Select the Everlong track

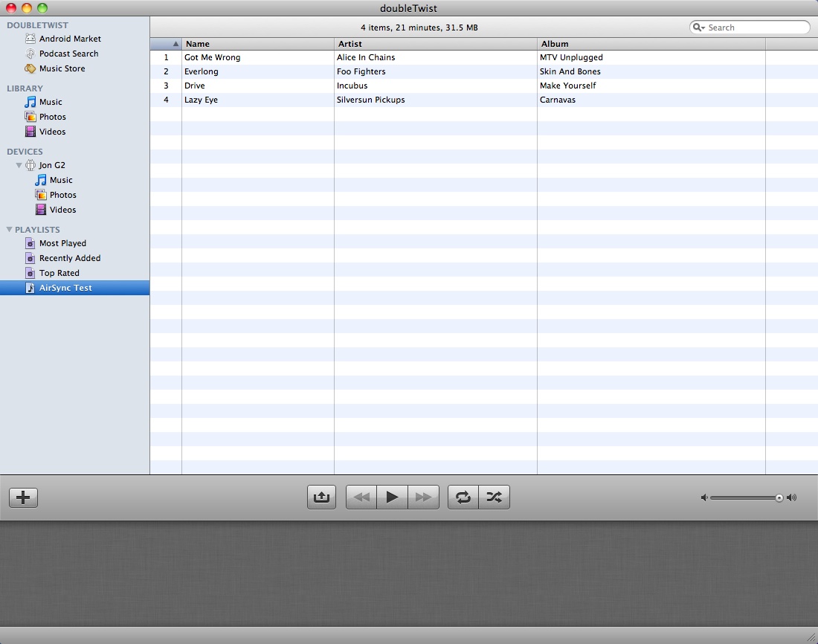pyautogui.click(x=201, y=71)
